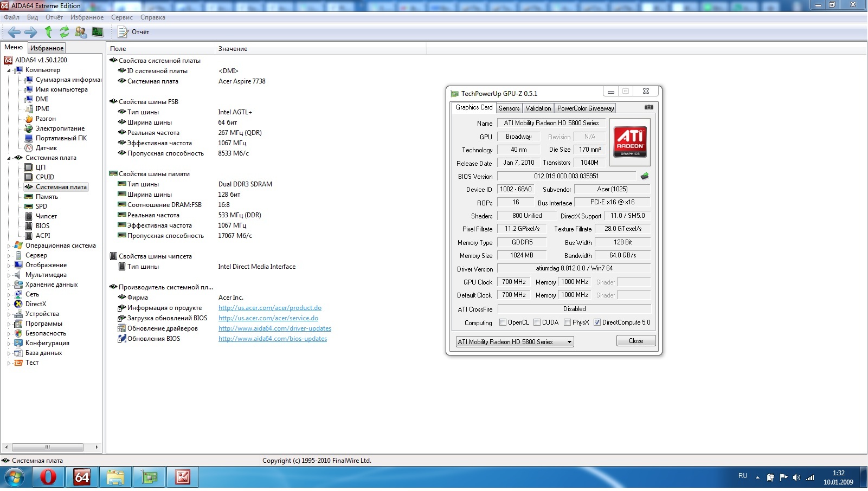Select the Чипсет tree item
This screenshot has height=491, width=868.
pyautogui.click(x=46, y=216)
